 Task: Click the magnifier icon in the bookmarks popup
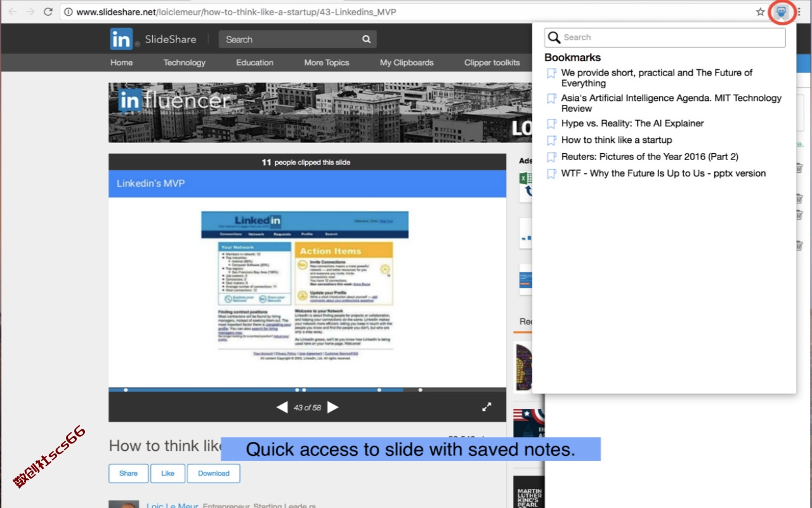pyautogui.click(x=554, y=37)
